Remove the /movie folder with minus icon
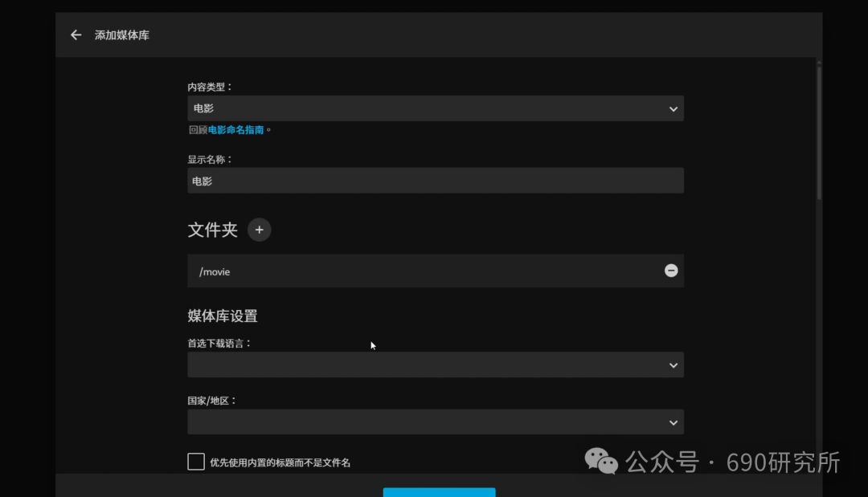Screen dimensions: 868x497 point(671,271)
